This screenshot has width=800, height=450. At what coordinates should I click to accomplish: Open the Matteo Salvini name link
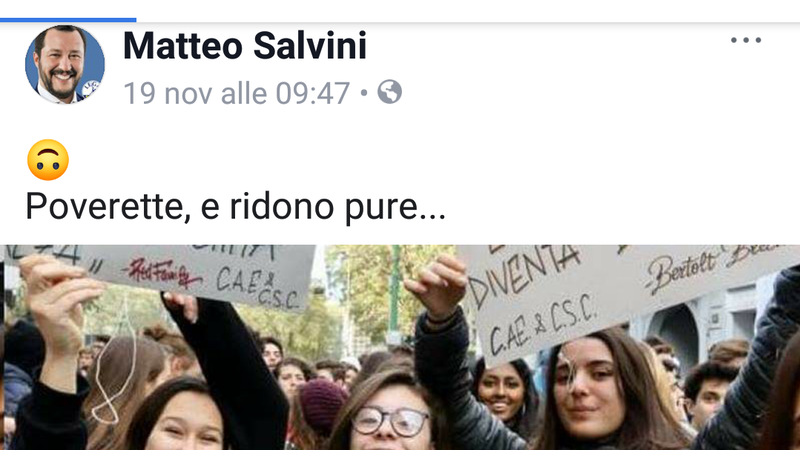(245, 46)
